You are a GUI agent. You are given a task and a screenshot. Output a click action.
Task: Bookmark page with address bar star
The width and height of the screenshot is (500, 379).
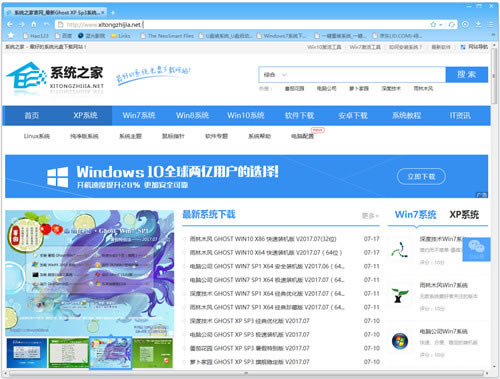(433, 24)
